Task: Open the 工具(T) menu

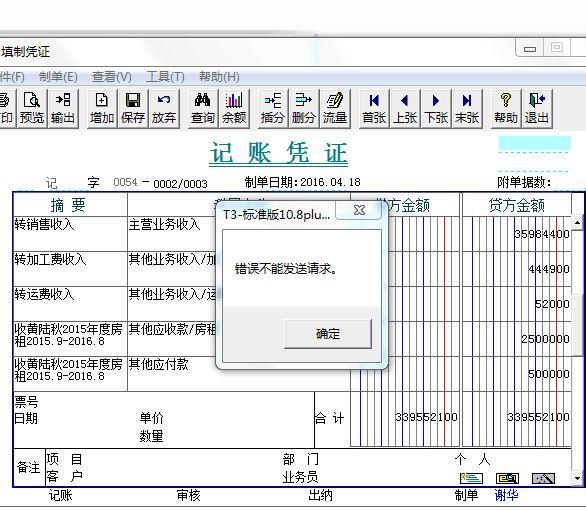Action: pos(165,77)
